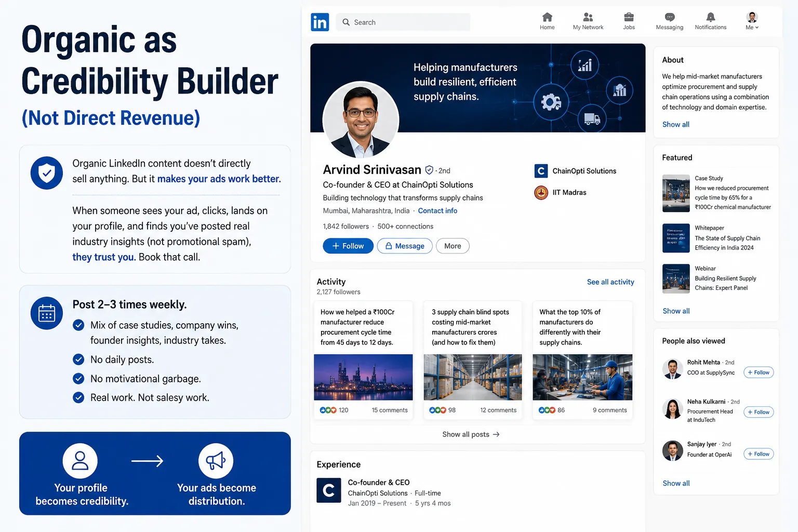Open the ₹100Cr manufacturer post image

(363, 377)
